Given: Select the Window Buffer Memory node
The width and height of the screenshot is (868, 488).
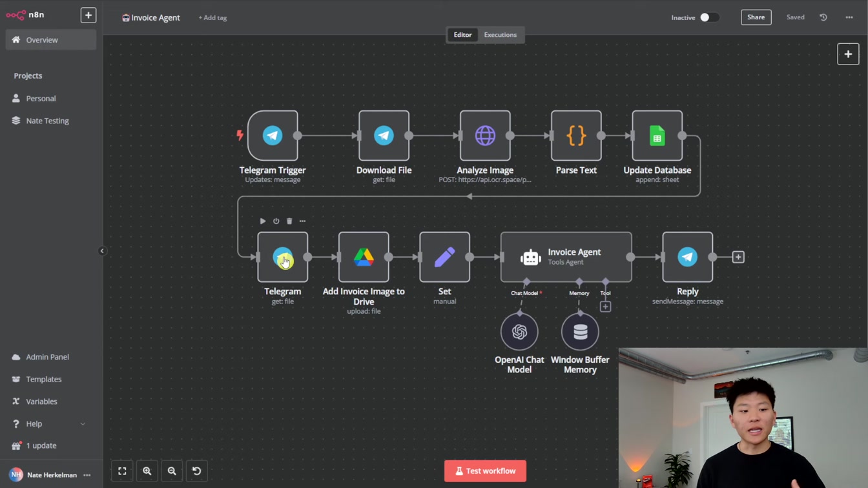Looking at the screenshot, I should click(580, 332).
